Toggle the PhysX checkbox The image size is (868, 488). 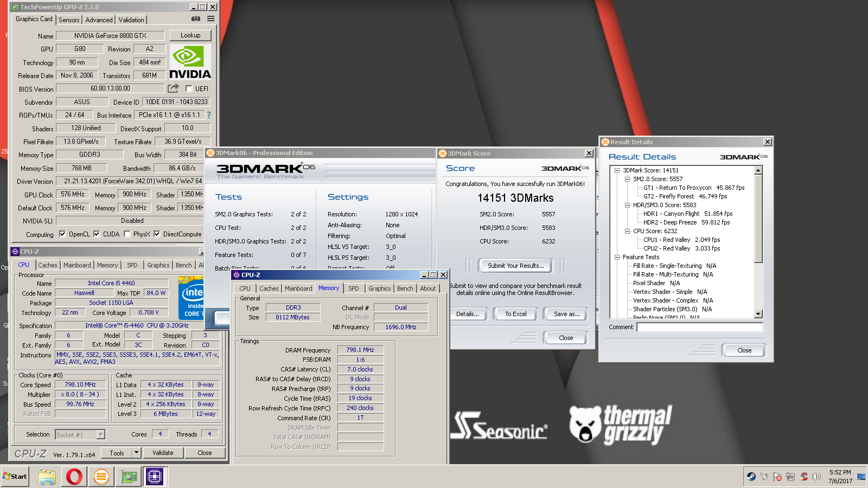click(127, 234)
